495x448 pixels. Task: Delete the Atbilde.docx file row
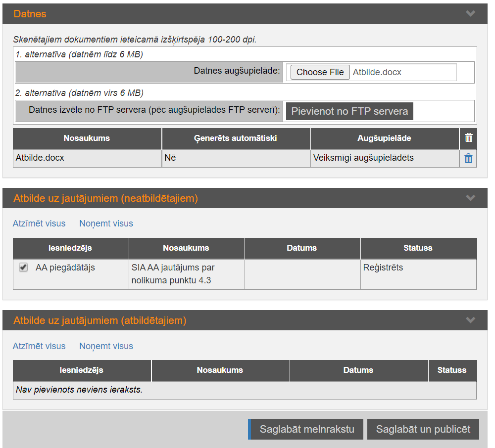coord(468,159)
